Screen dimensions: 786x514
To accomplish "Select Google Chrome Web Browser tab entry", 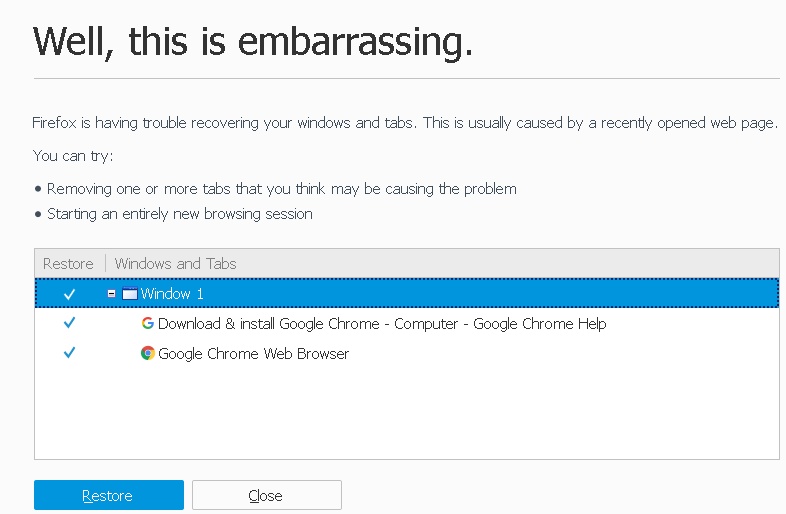I will [x=253, y=354].
